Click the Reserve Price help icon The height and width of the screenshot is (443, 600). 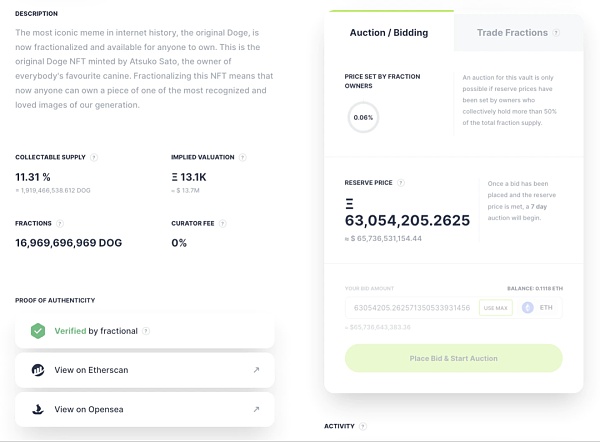tap(401, 183)
